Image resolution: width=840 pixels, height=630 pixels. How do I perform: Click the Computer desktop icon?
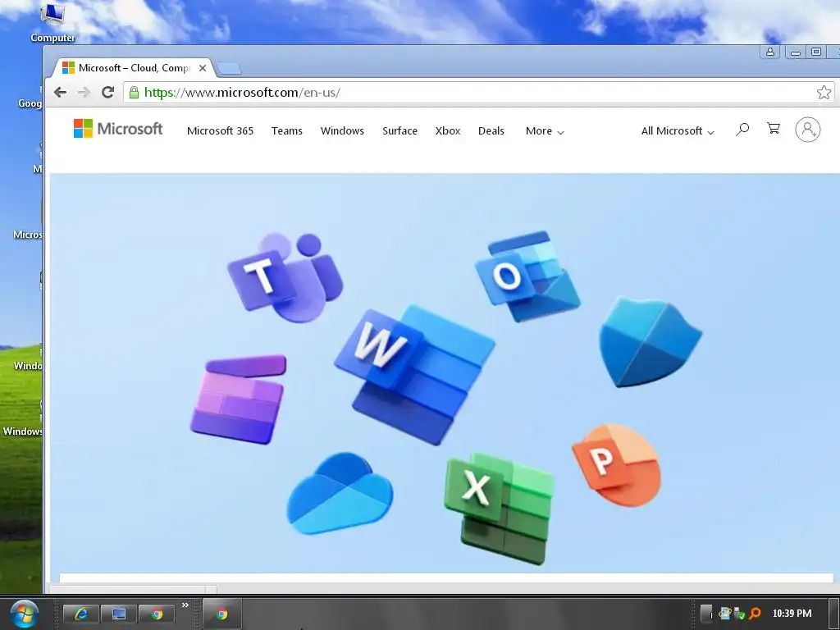pos(52,22)
